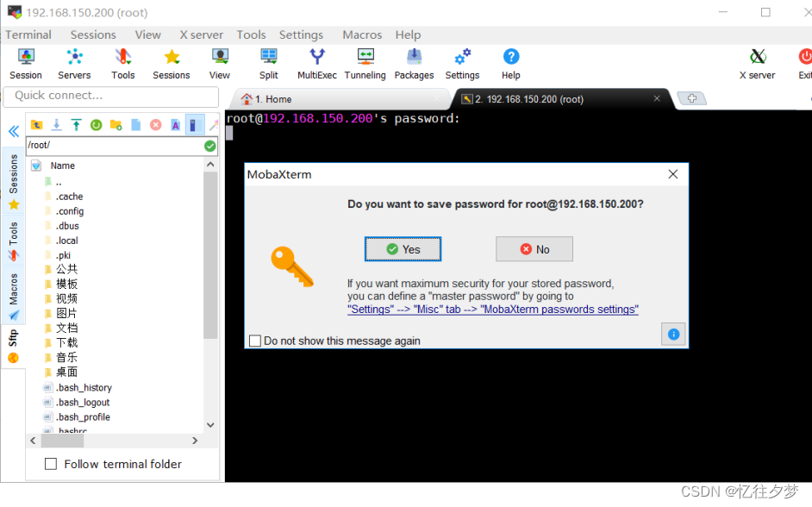Select the .bash_history file
This screenshot has width=812, height=507.
84,388
